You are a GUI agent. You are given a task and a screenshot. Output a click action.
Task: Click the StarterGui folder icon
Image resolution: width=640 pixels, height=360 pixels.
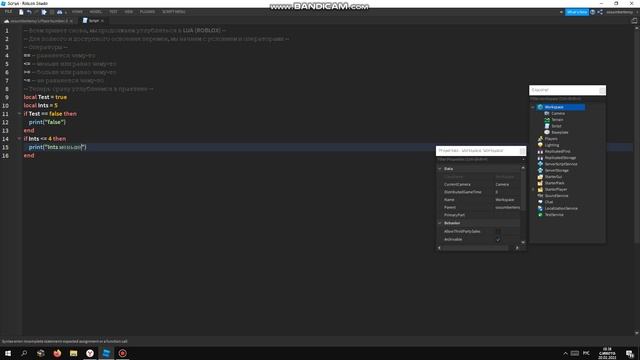coord(540,177)
